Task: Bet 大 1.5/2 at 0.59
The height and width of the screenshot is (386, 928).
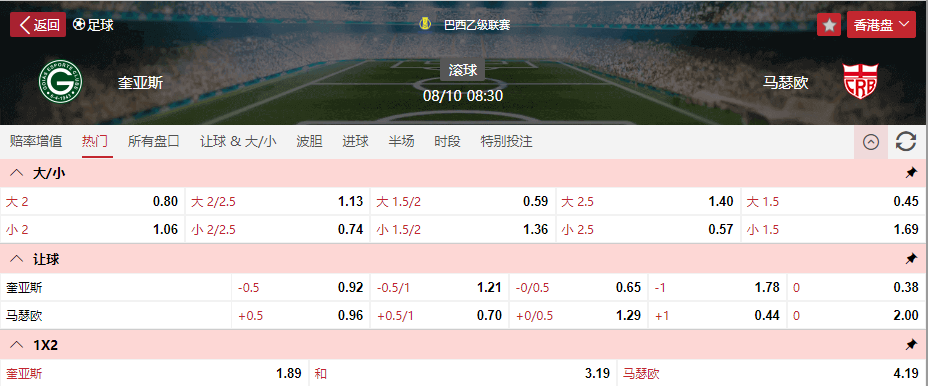Action: [463, 201]
